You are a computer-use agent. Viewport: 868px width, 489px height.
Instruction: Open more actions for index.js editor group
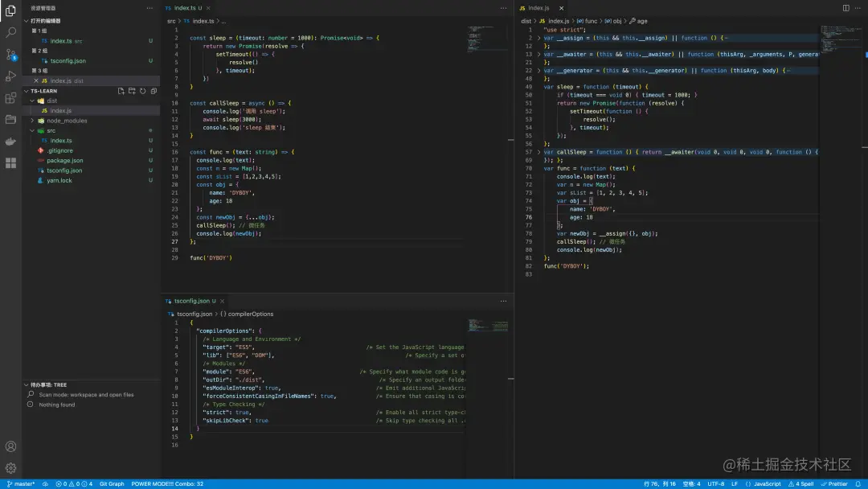tap(858, 8)
